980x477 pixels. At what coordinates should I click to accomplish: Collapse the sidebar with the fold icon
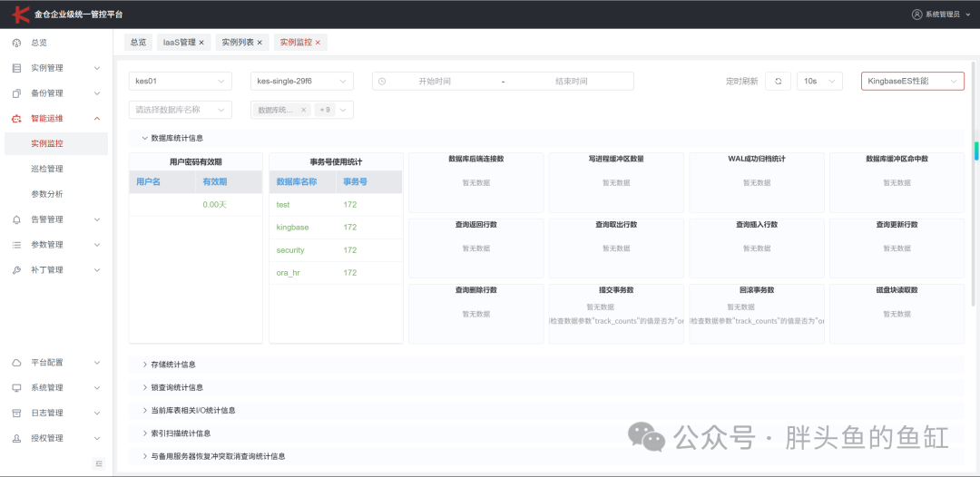(100, 463)
